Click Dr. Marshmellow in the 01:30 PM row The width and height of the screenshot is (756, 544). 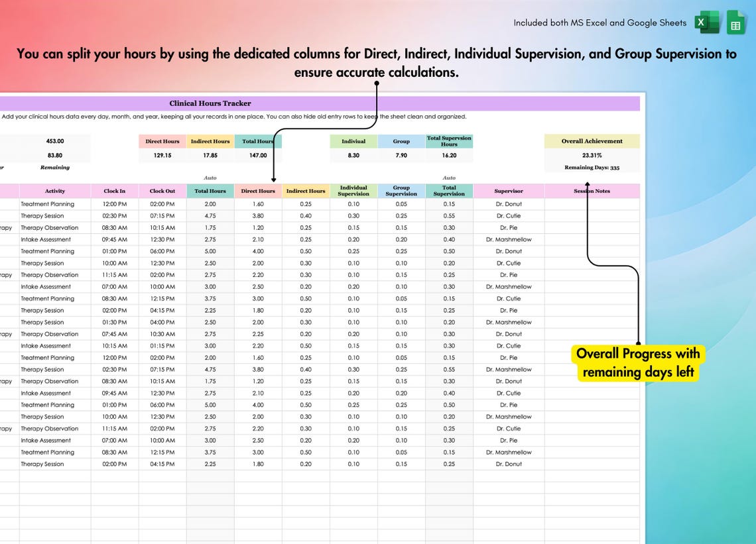(x=509, y=322)
